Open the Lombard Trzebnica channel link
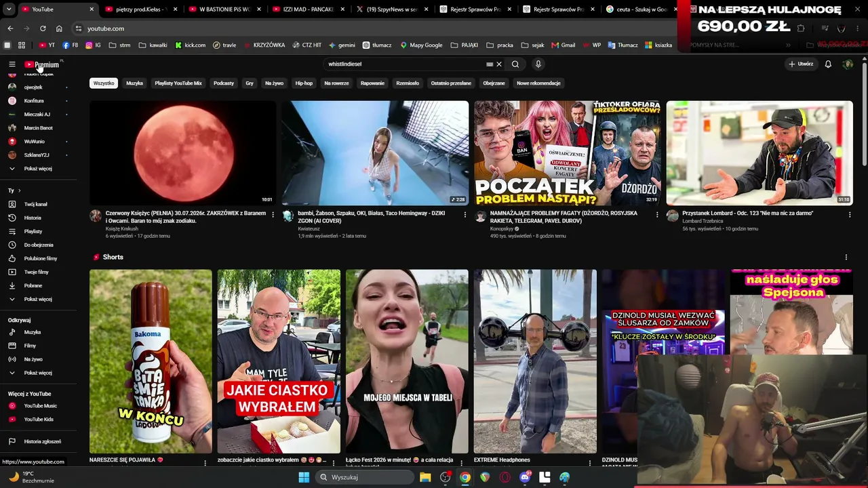This screenshot has width=868, height=488. 703,221
